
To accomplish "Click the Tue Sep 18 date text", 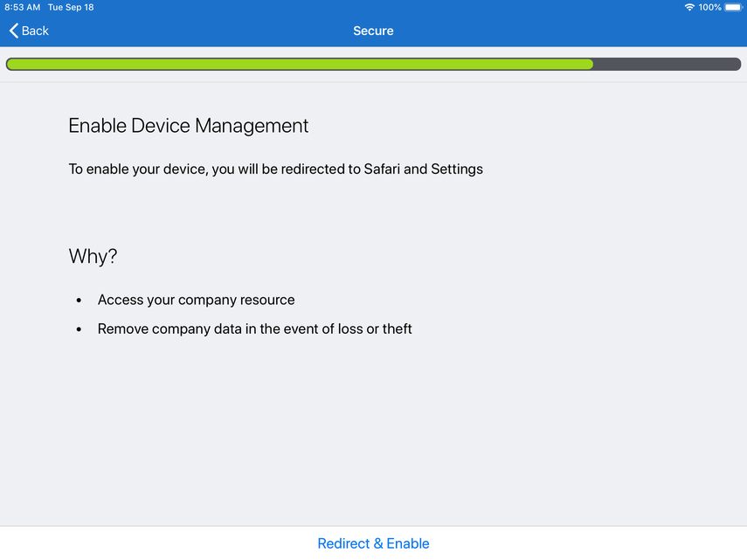I will click(73, 7).
